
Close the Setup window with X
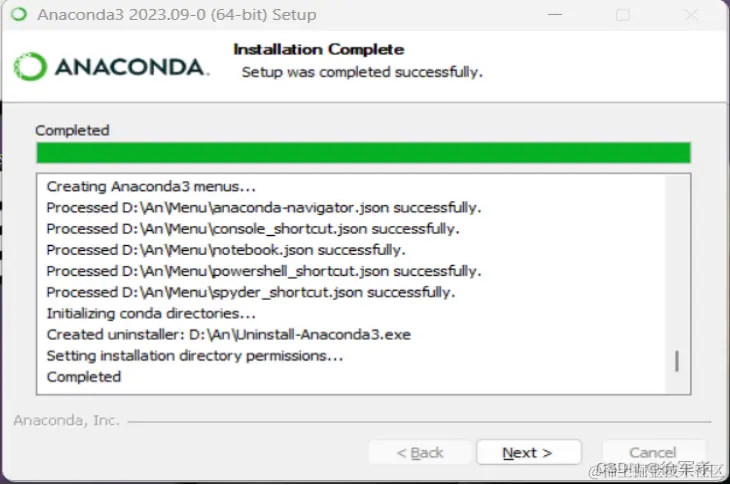[x=692, y=15]
